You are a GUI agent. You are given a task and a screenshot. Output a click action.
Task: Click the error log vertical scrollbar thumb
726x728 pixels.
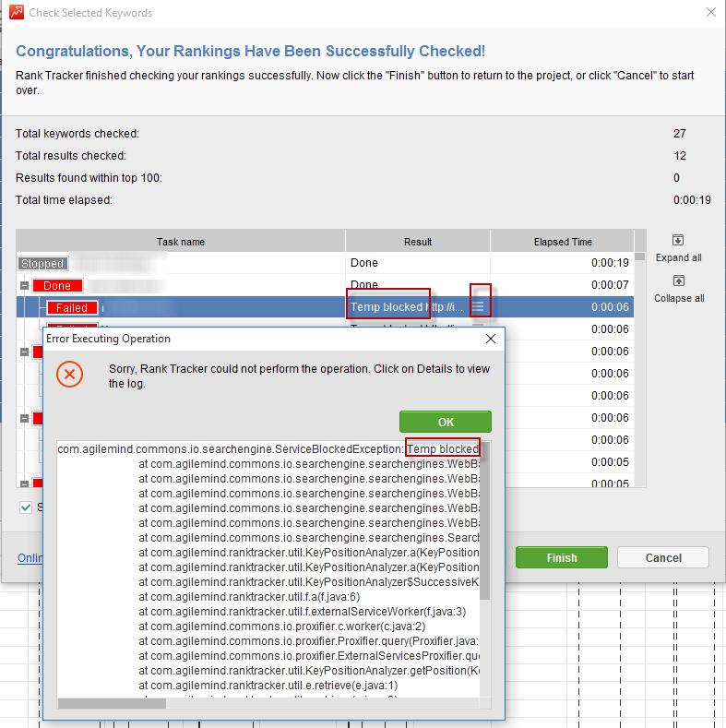(484, 520)
